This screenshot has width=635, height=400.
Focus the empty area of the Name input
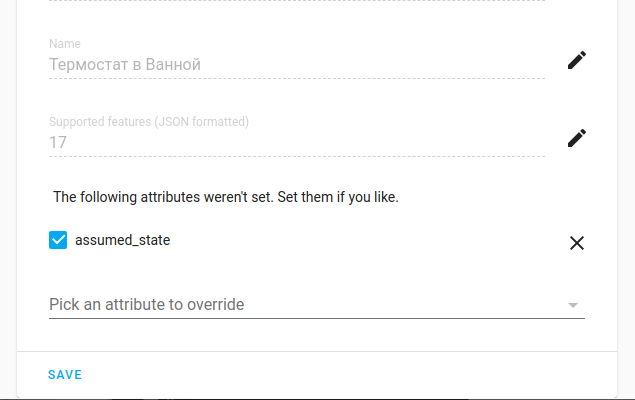point(380,65)
